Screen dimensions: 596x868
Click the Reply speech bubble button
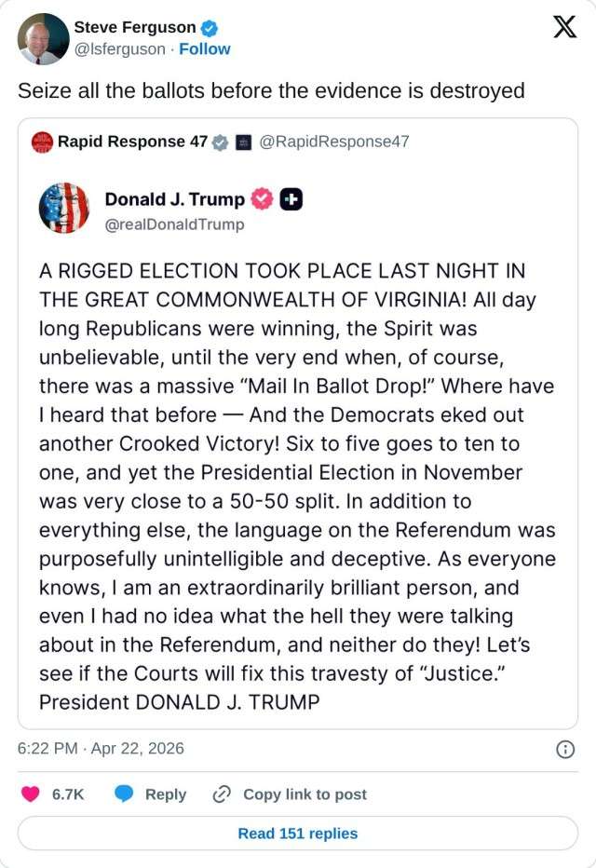pos(150,794)
